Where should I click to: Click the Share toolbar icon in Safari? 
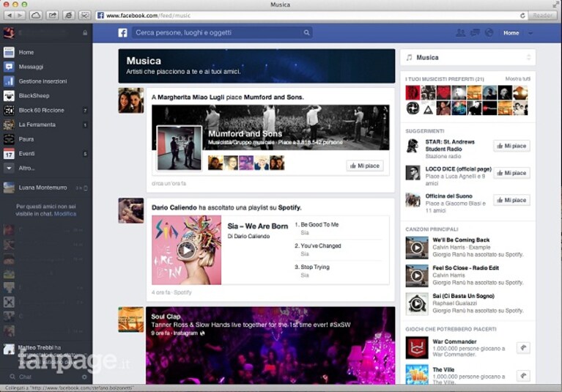pyautogui.click(x=52, y=15)
